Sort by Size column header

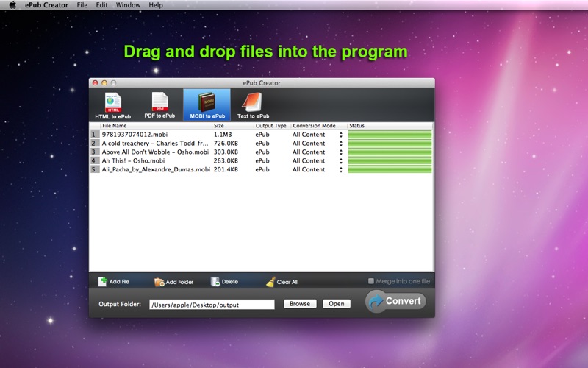pyautogui.click(x=218, y=126)
